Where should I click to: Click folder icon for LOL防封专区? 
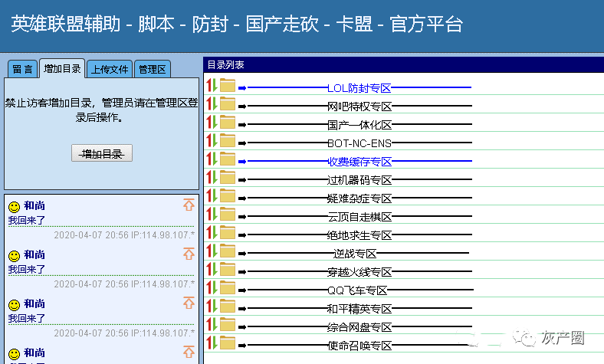point(228,85)
